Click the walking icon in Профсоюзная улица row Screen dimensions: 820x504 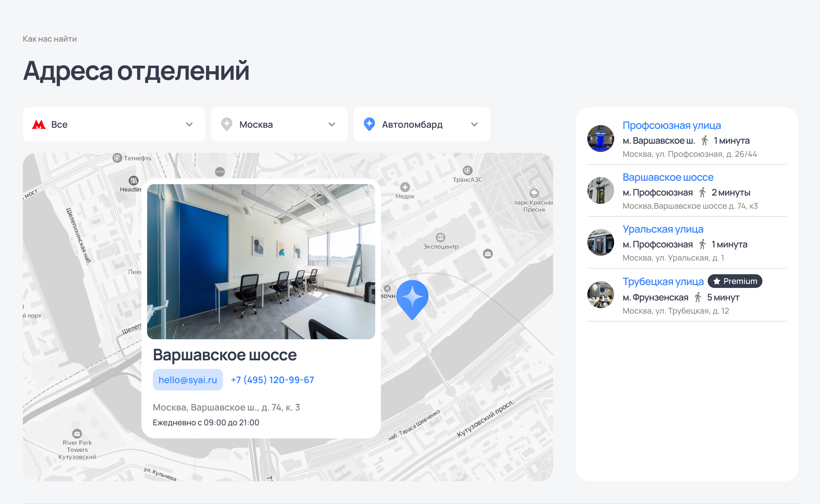coord(704,140)
